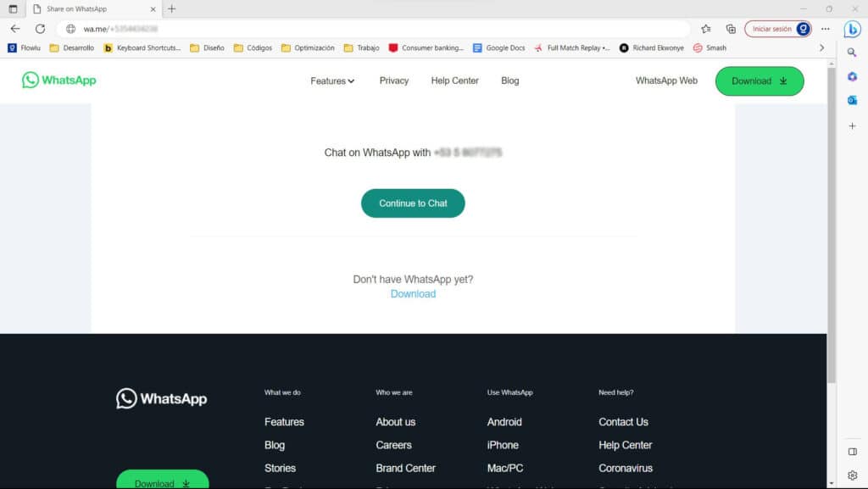The height and width of the screenshot is (489, 868).
Task: Click Continue to Chat button
Action: [413, 203]
